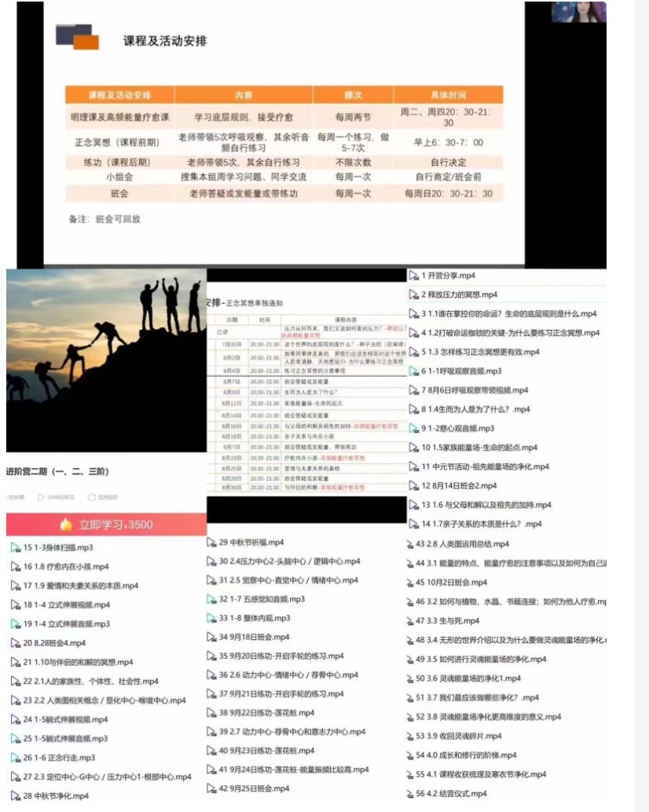Click the 支持回听 label under the course title
The image size is (649, 812).
click(x=107, y=497)
